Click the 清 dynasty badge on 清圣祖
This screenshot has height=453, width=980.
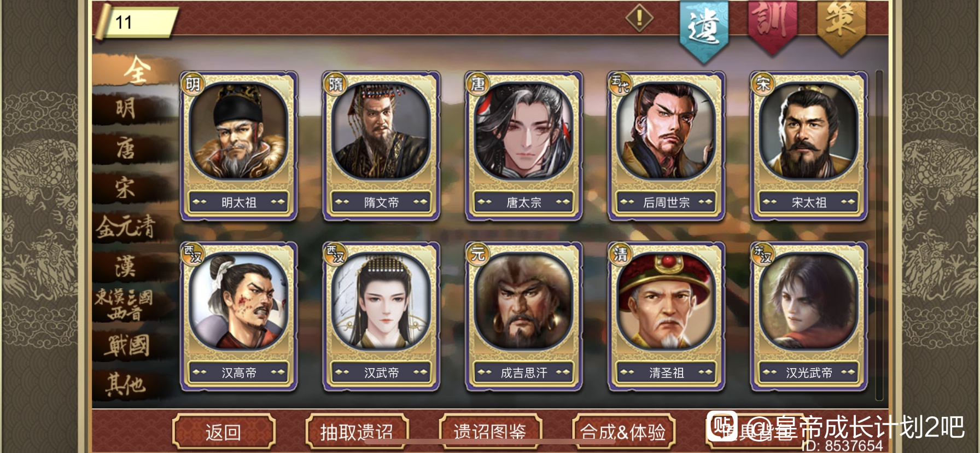coord(620,254)
